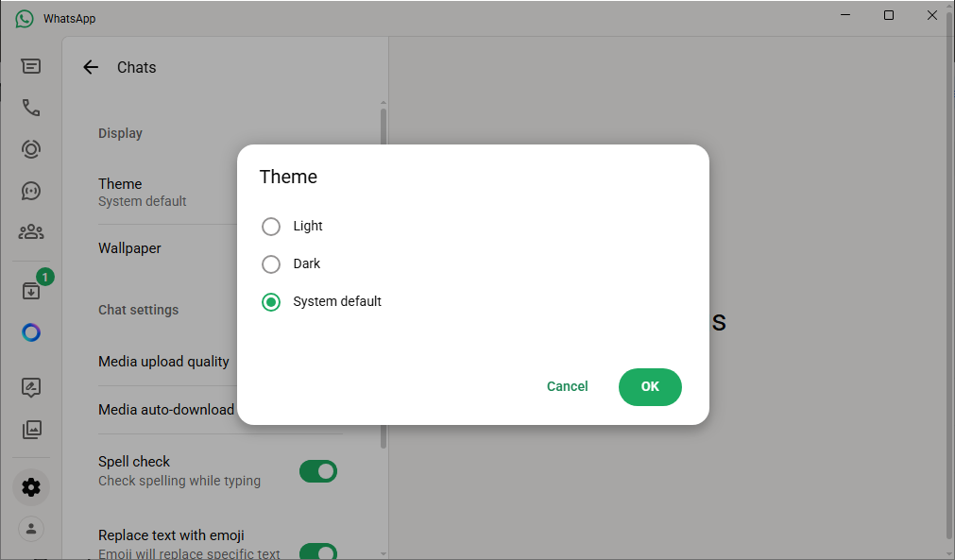The image size is (955, 560).
Task: Open the Calls phone icon
Action: tap(31, 108)
